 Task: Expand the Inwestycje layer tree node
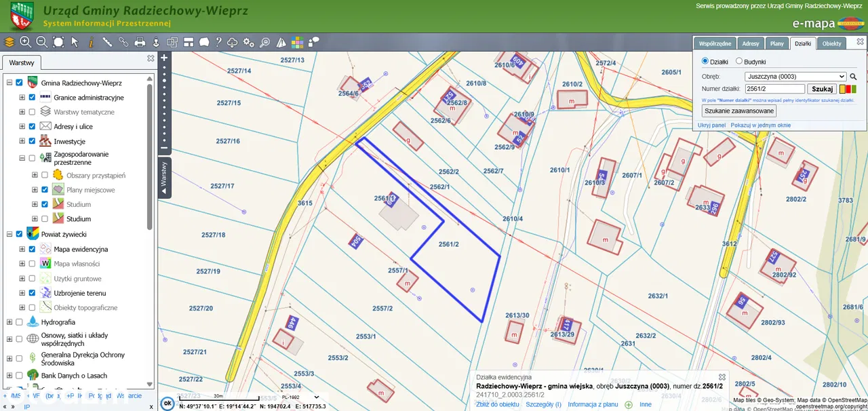click(22, 142)
